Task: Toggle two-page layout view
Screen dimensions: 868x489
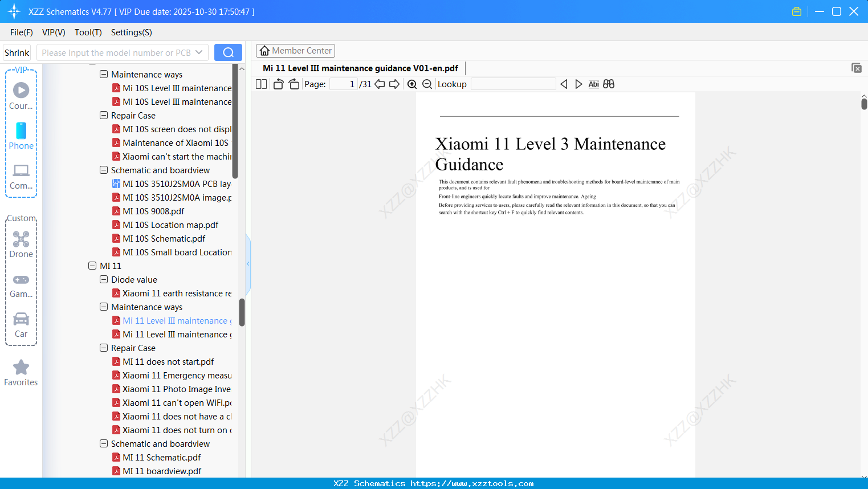Action: tap(260, 84)
